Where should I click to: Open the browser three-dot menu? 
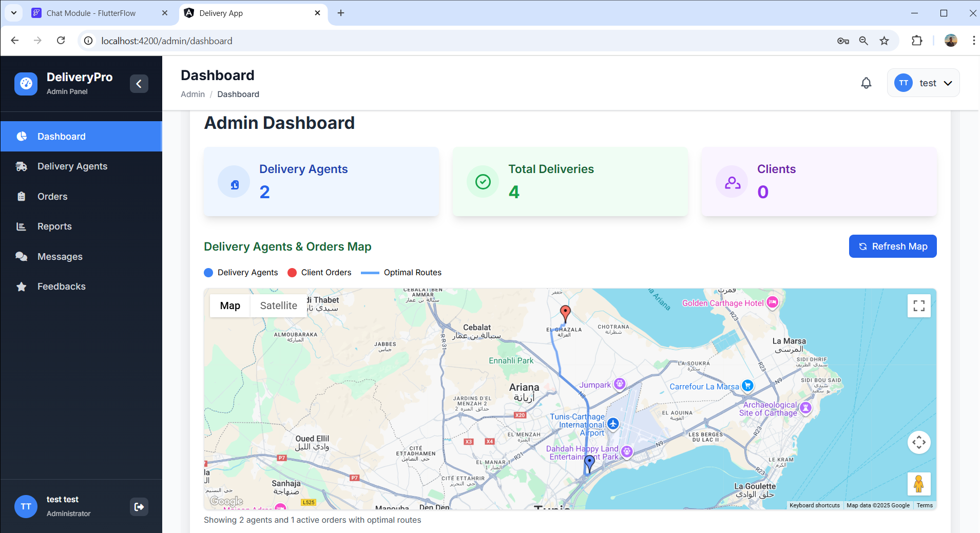(x=973, y=41)
